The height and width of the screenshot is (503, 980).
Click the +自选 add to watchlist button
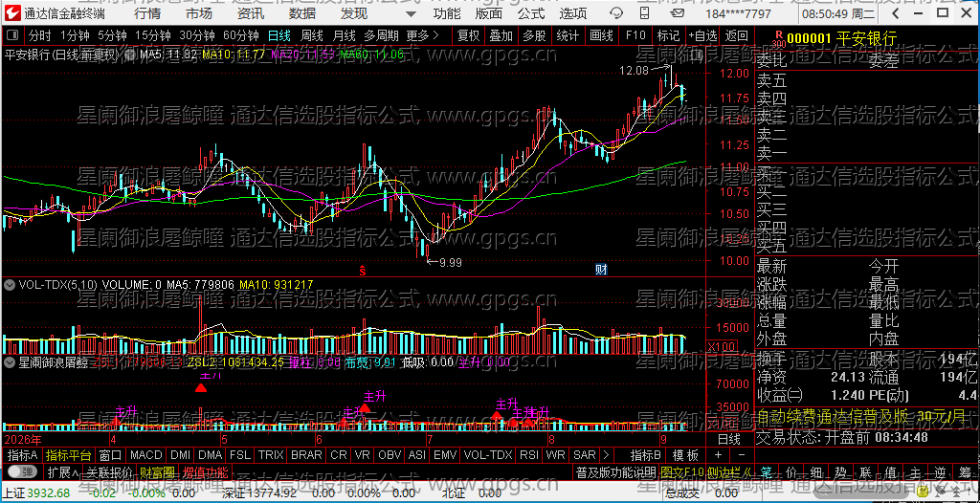point(703,35)
